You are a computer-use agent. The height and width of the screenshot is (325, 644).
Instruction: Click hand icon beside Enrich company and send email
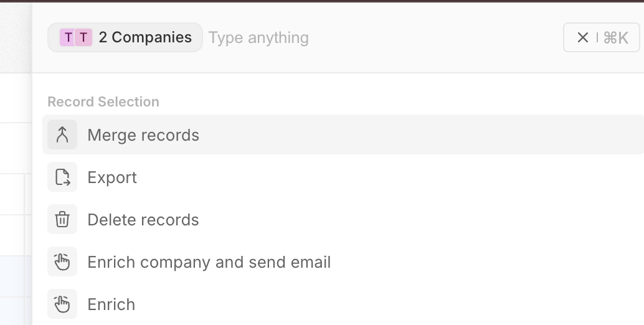click(x=62, y=262)
